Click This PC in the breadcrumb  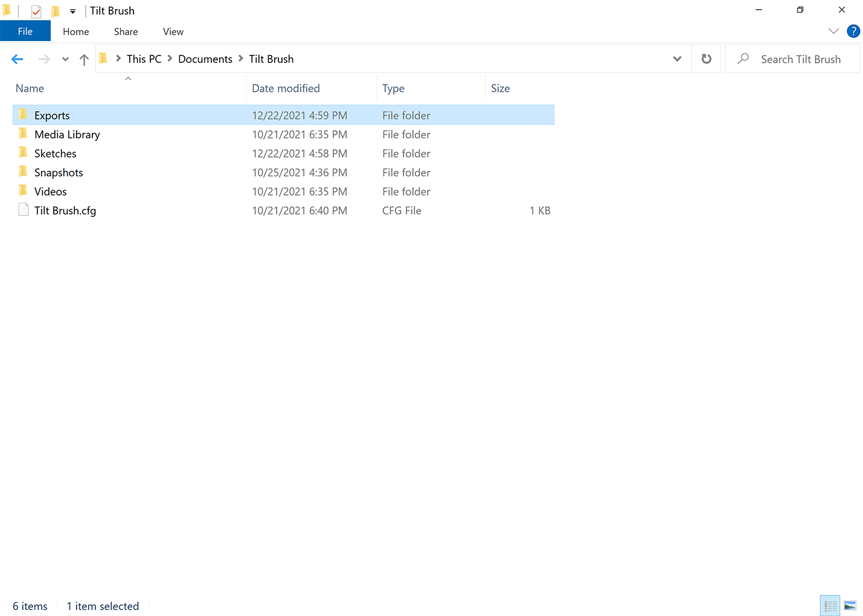click(144, 59)
